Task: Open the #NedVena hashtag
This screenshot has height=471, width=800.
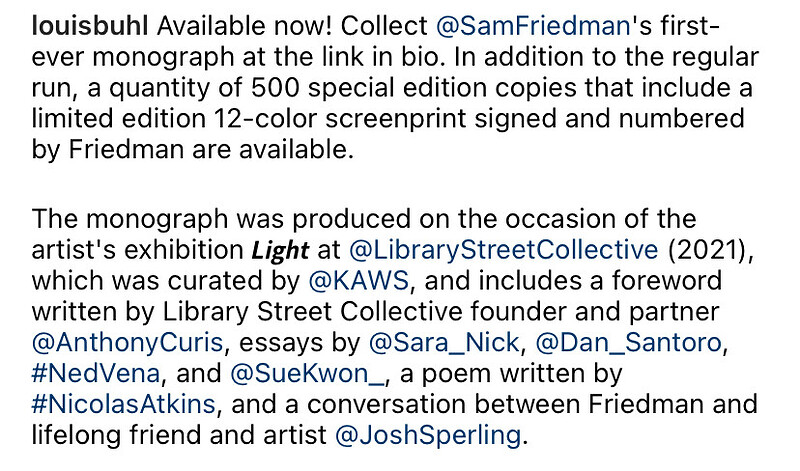Action: (x=96, y=374)
